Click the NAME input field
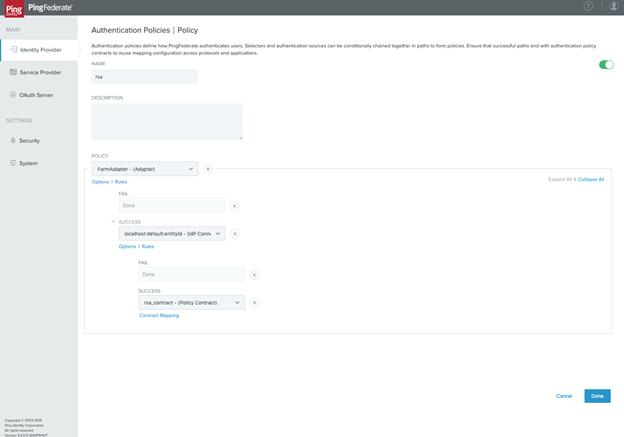The height and width of the screenshot is (437, 624). click(x=144, y=76)
